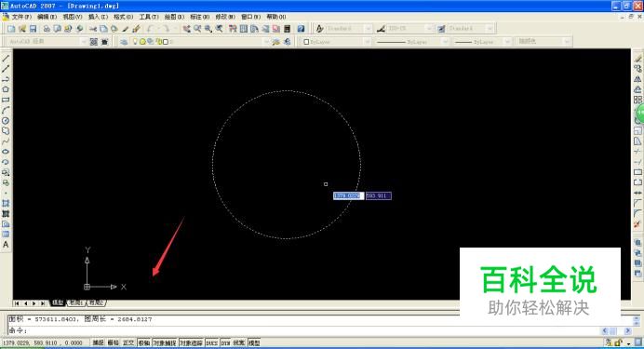Image resolution: width=644 pixels, height=349 pixels.
Task: Toggle 极轴 (Polar) button in status bar
Action: click(x=144, y=342)
